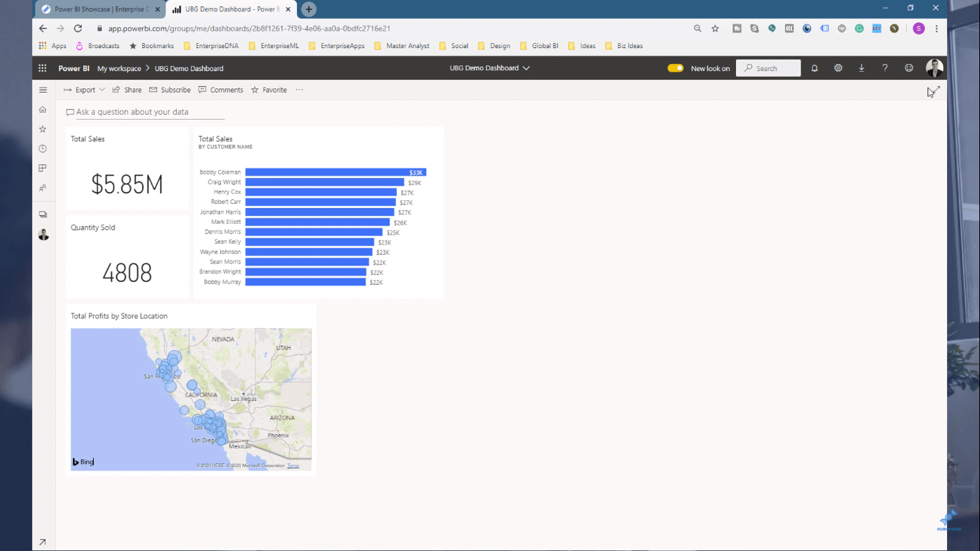Open notifications bell icon
Image resolution: width=980 pixels, height=551 pixels.
click(x=814, y=68)
